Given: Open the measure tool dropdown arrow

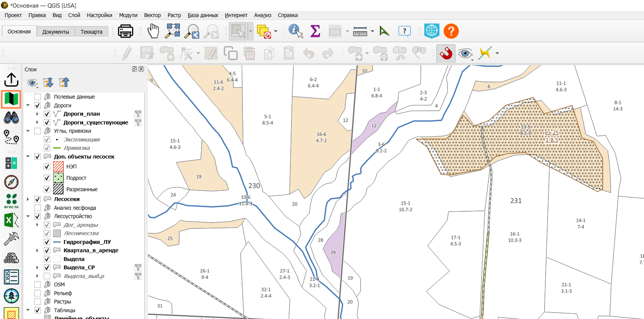Looking at the screenshot, I should coord(372,31).
